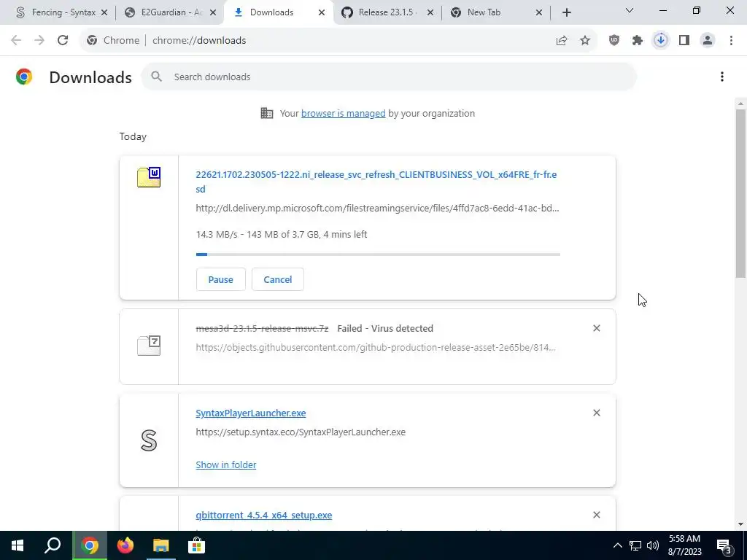Click the search magnifier icon in downloads
This screenshot has width=747, height=560.
[156, 77]
